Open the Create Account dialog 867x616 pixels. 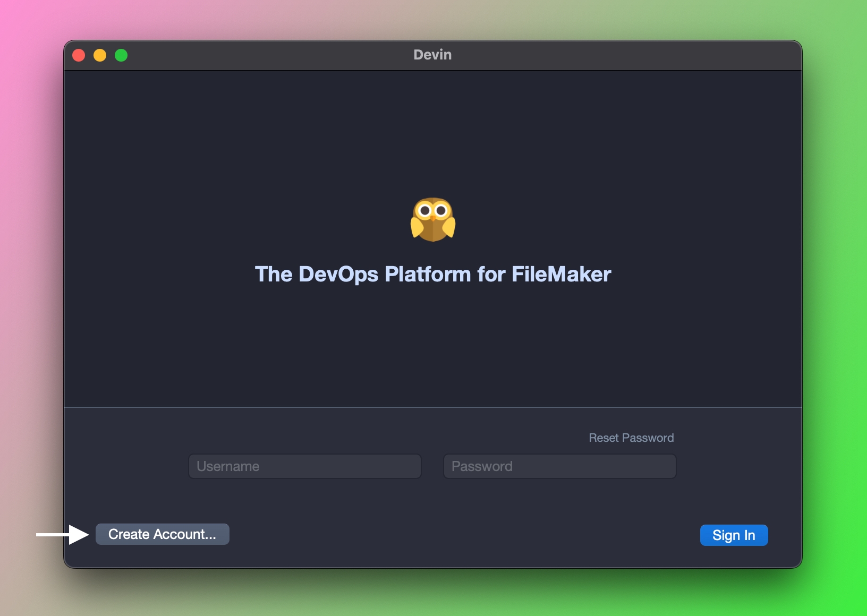click(x=162, y=534)
